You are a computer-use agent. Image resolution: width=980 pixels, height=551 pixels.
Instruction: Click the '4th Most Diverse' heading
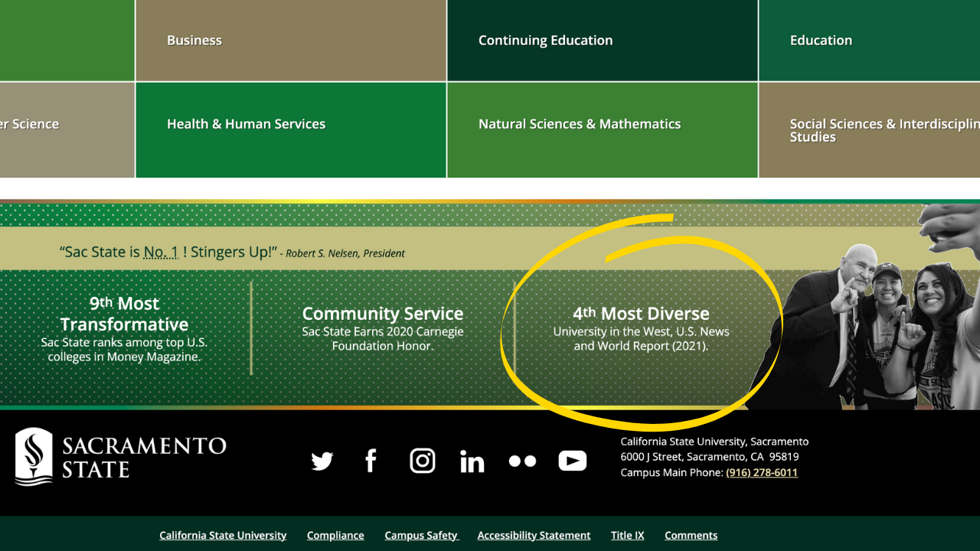point(641,314)
